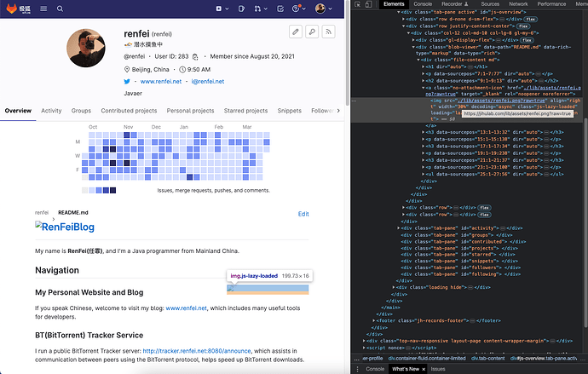Expand the footer jh-records-footer node
Viewport: 588px width, 374px height.
tap(374, 320)
